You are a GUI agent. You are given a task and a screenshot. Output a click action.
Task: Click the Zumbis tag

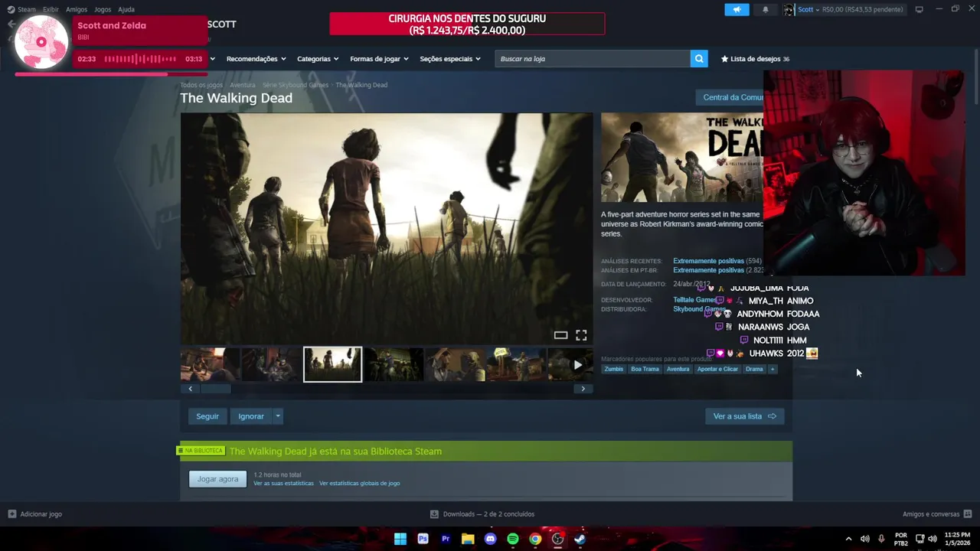tap(614, 369)
